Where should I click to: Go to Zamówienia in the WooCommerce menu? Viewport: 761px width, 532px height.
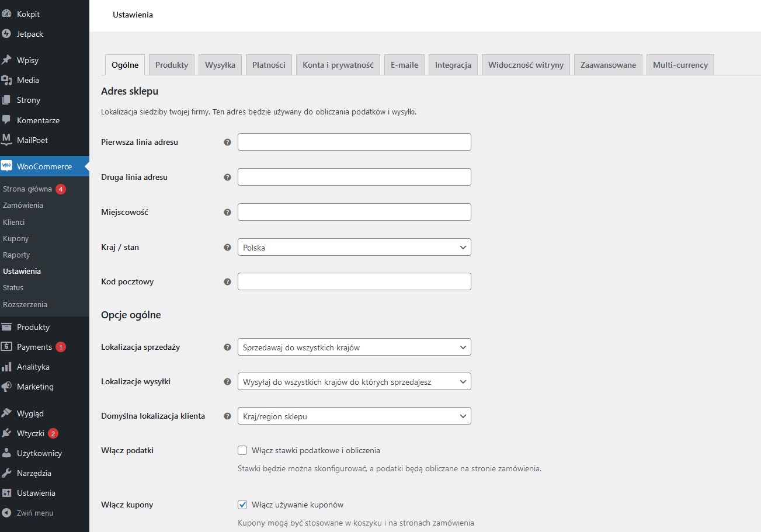click(x=23, y=205)
